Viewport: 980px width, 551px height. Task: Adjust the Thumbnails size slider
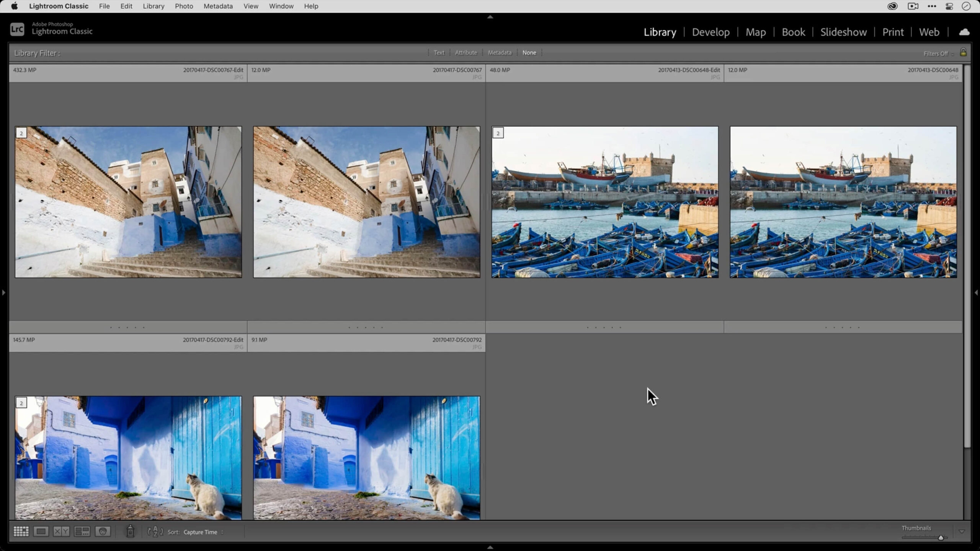(x=941, y=538)
